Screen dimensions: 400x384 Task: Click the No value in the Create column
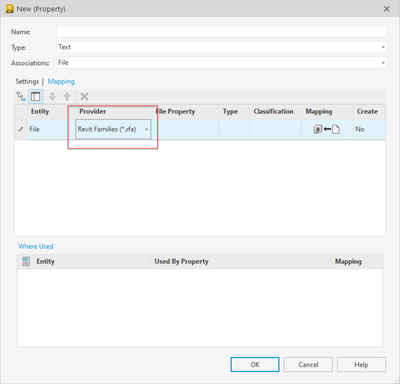point(360,129)
